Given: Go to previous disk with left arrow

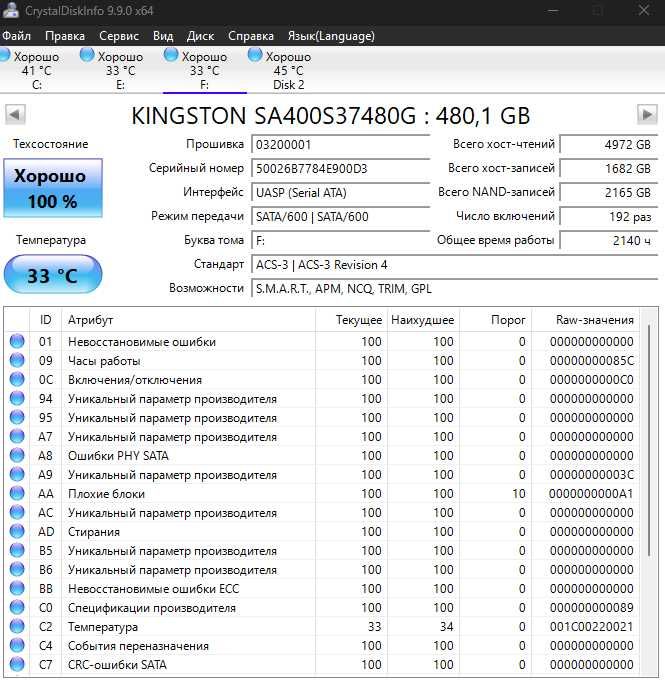Looking at the screenshot, I should click(x=15, y=114).
